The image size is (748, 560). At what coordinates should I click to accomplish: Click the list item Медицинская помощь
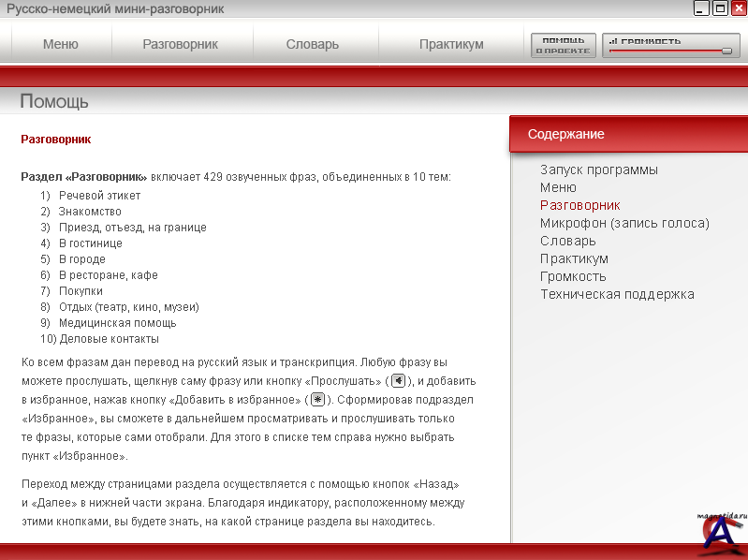coord(117,323)
